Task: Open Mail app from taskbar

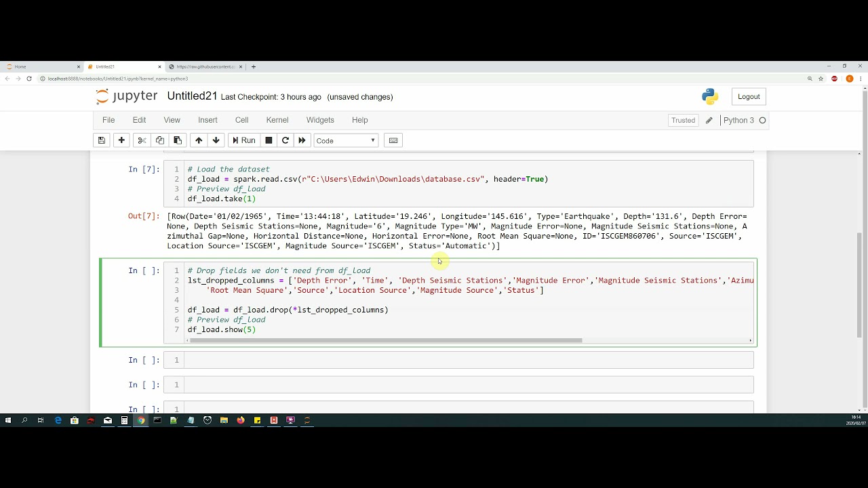Action: tap(108, 420)
